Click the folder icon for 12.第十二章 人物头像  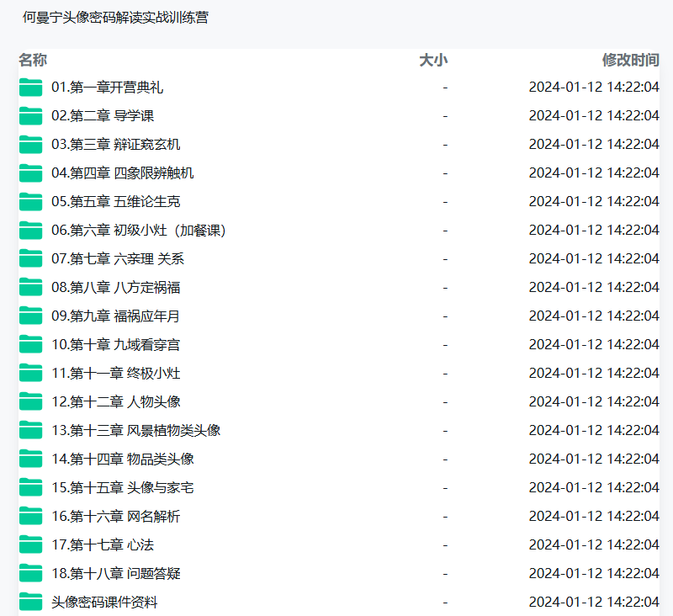point(30,401)
